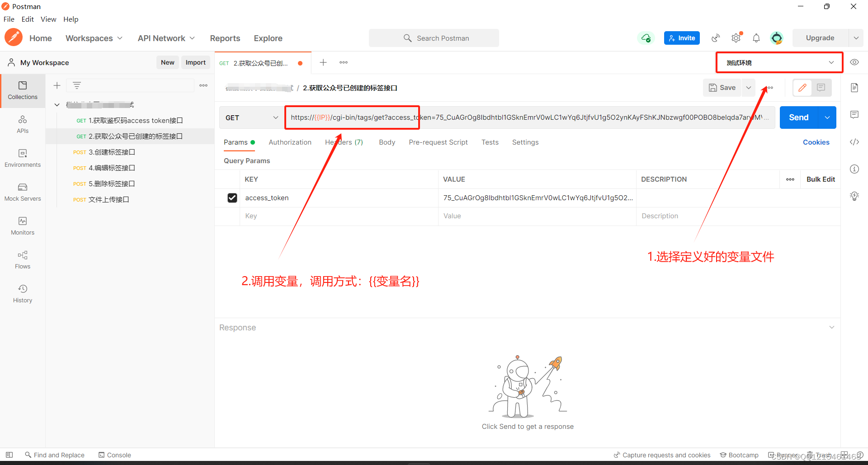Screen dimensions: 868x465
Task: Uncheck the access_token parameter checkbox
Action: tap(232, 198)
